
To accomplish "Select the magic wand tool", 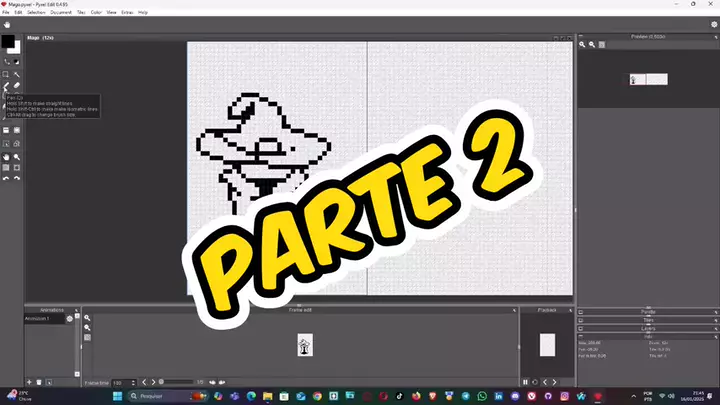I will [17, 74].
